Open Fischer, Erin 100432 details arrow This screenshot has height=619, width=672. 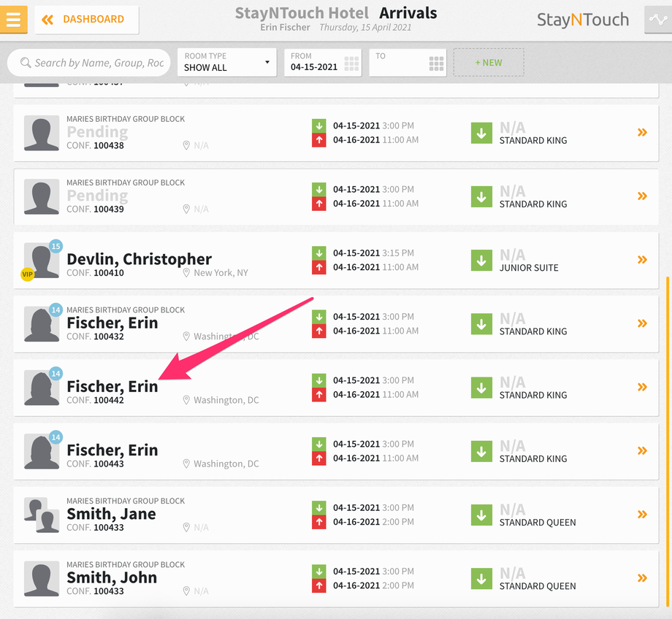point(642,323)
